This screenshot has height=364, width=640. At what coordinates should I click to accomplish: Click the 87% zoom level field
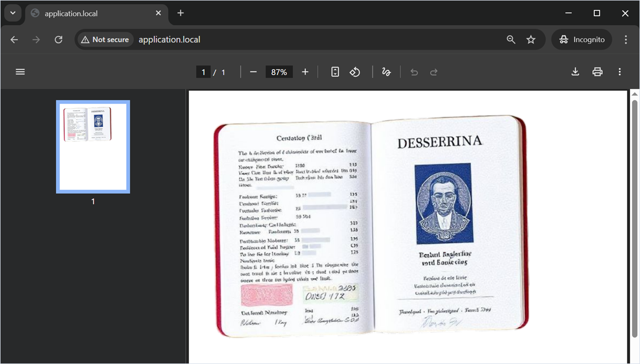click(279, 72)
